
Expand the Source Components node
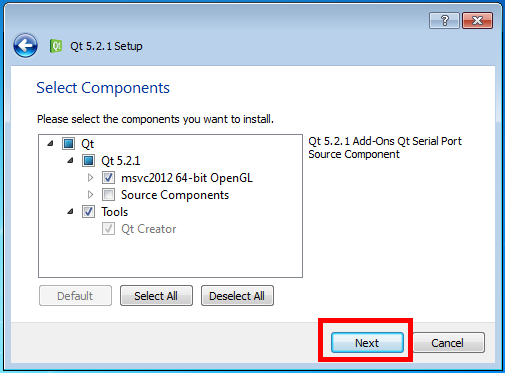(90, 194)
